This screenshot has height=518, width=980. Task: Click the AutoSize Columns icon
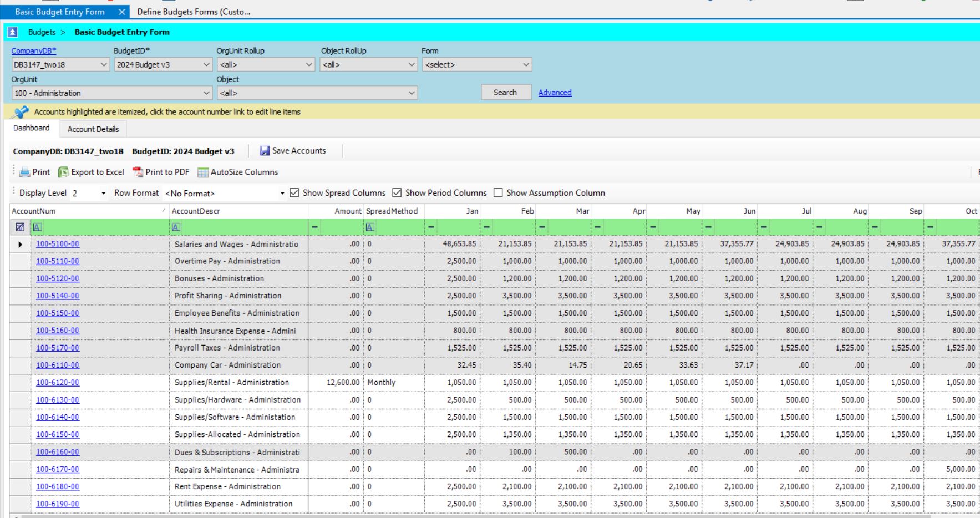[203, 172]
